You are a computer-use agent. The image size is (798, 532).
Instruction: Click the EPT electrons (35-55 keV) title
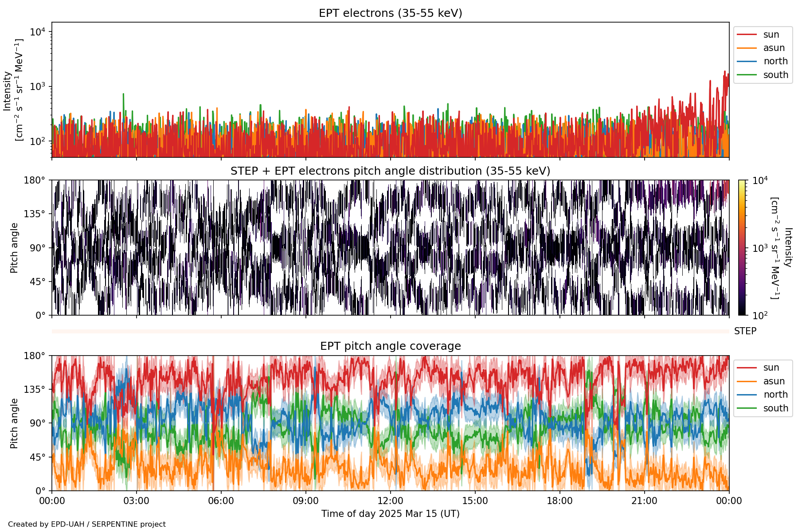coord(390,13)
